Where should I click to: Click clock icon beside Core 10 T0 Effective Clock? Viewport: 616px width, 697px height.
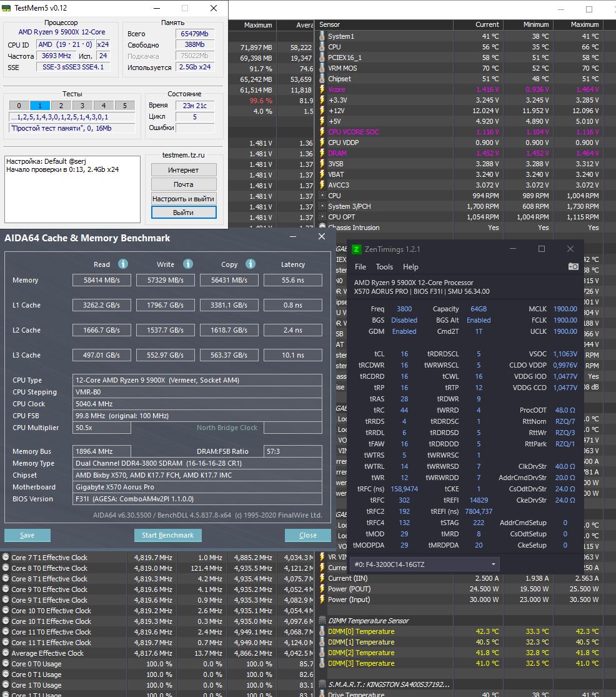6,610
